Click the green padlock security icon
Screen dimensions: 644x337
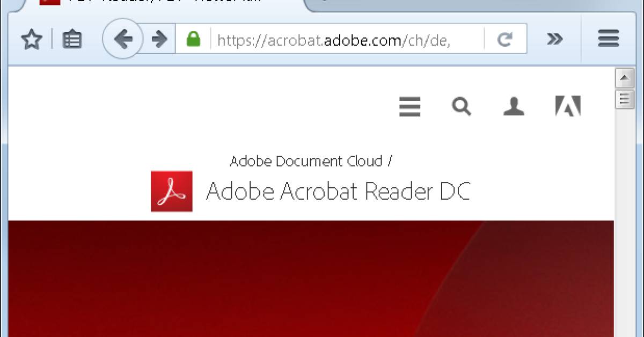(x=193, y=39)
